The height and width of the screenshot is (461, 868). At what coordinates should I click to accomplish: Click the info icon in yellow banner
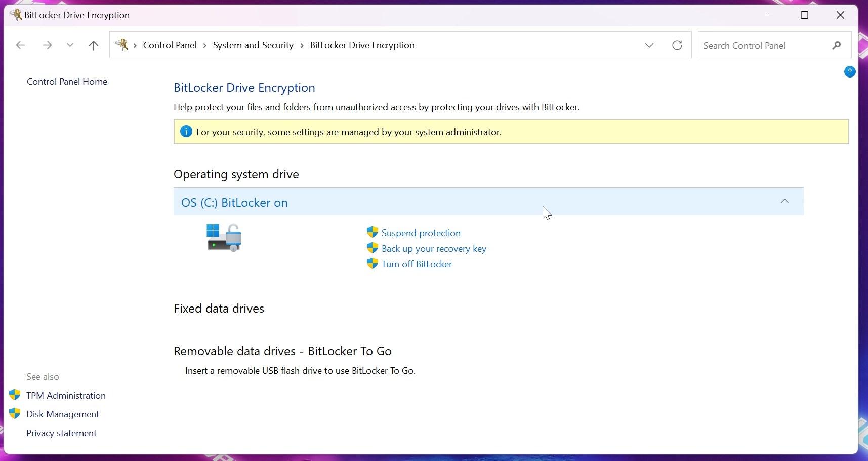coord(186,132)
